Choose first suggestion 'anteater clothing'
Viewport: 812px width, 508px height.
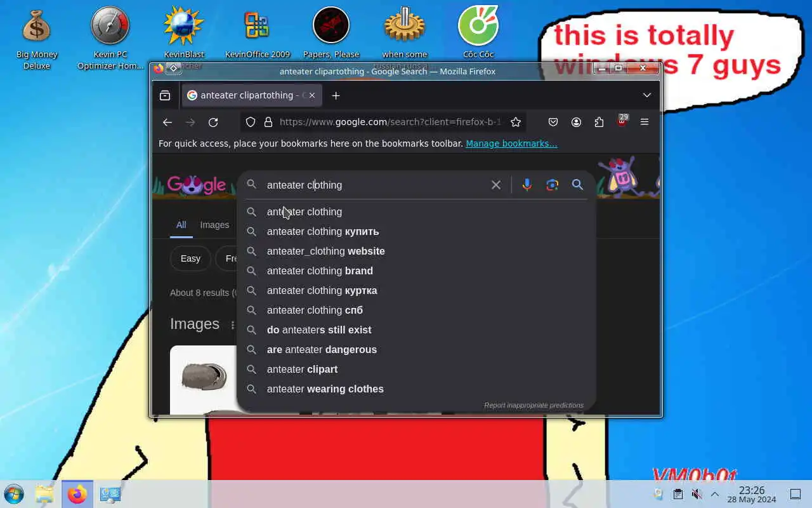pyautogui.click(x=416, y=211)
